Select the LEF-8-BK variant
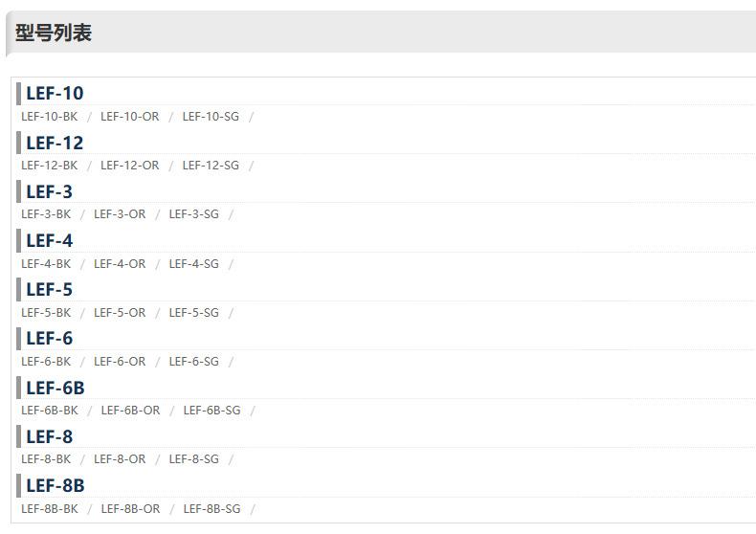Viewport: 756px width, 534px height. (46, 459)
